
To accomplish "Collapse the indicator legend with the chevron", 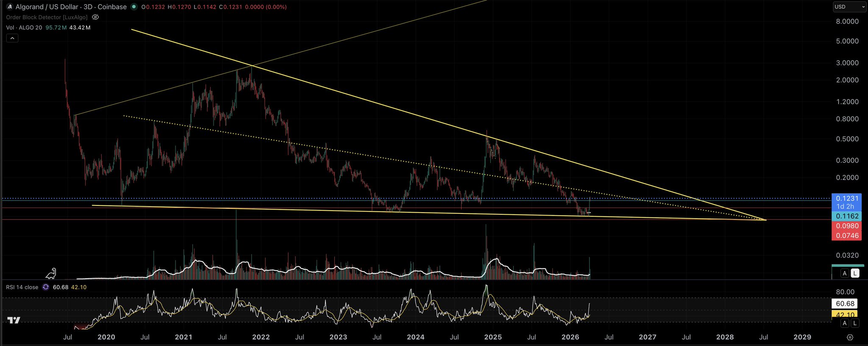I will [x=12, y=38].
